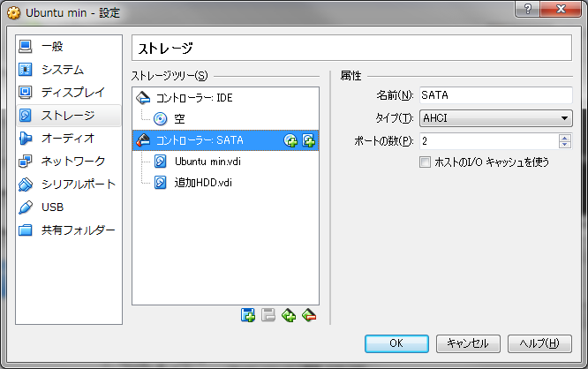Click the remove attachment icon below storage tree
The width and height of the screenshot is (588, 369).
tap(309, 315)
